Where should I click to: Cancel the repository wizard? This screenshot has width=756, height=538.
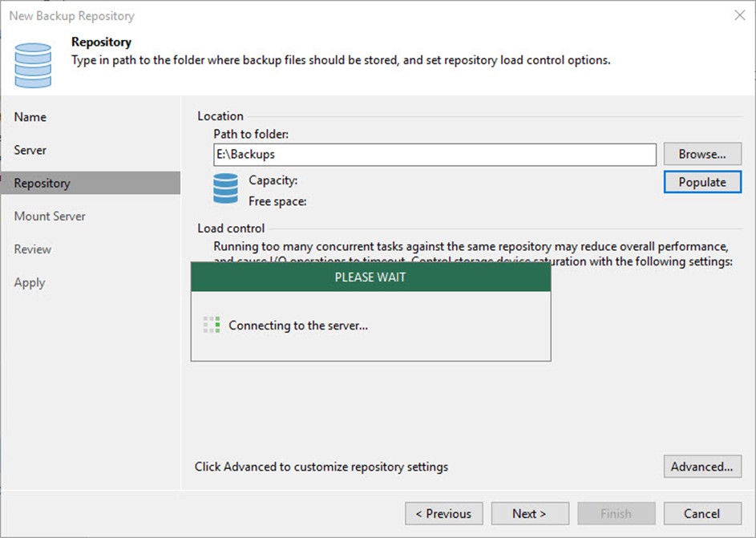point(702,513)
